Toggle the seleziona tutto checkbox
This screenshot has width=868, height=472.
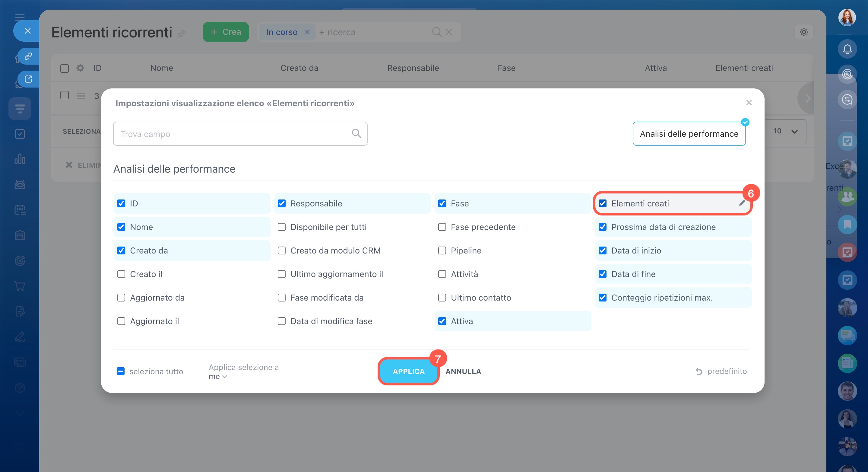[x=121, y=371]
